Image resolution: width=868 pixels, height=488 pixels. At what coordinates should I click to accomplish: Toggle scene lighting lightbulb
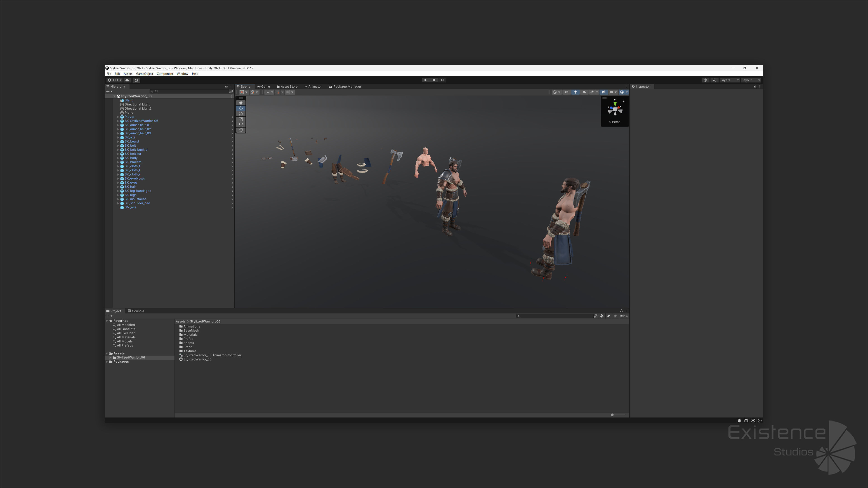click(575, 92)
